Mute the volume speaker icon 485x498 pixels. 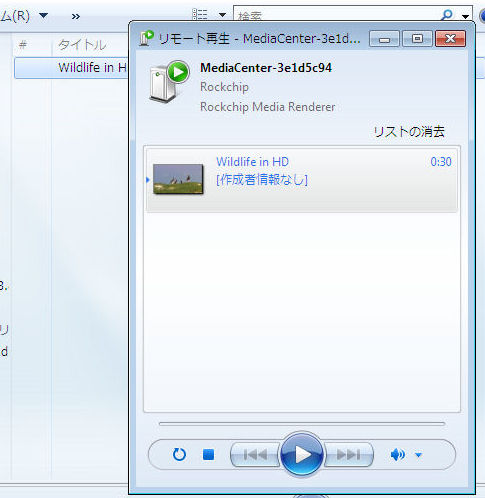[398, 454]
